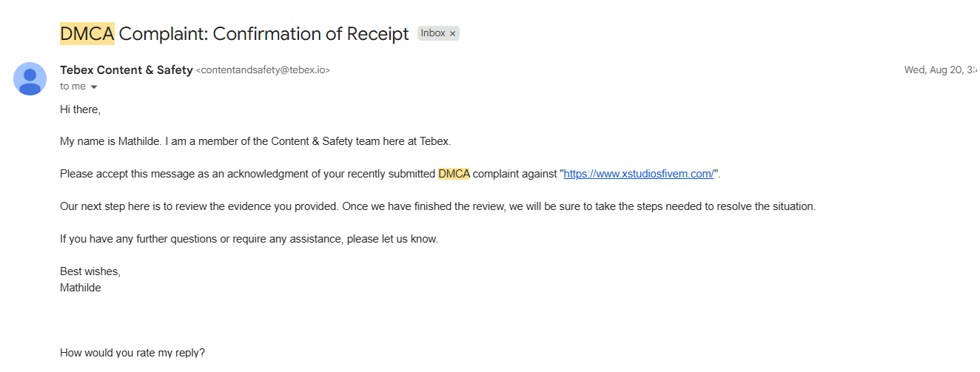The height and width of the screenshot is (372, 980).
Task: Click the 'My name is Mathilde' sentence
Action: click(x=255, y=141)
